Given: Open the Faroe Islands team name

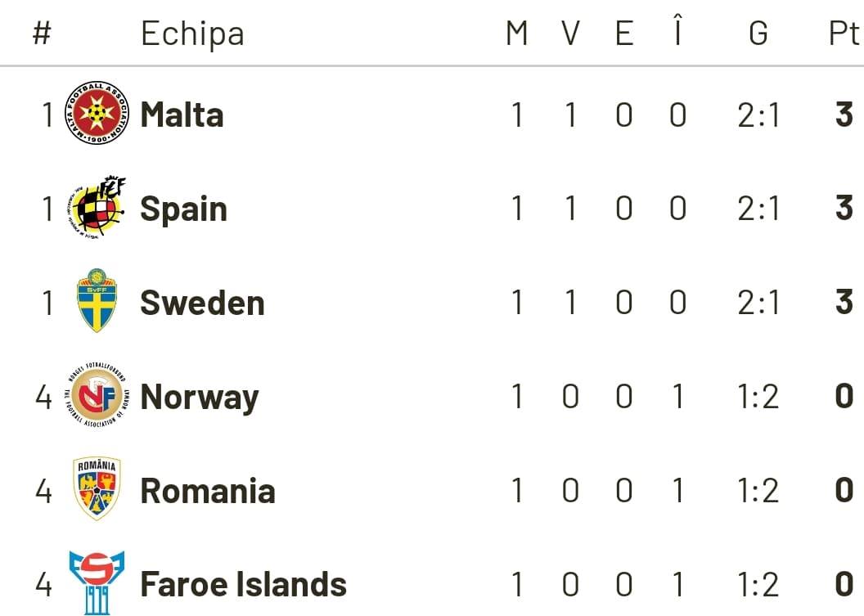Looking at the screenshot, I should pyautogui.click(x=243, y=584).
